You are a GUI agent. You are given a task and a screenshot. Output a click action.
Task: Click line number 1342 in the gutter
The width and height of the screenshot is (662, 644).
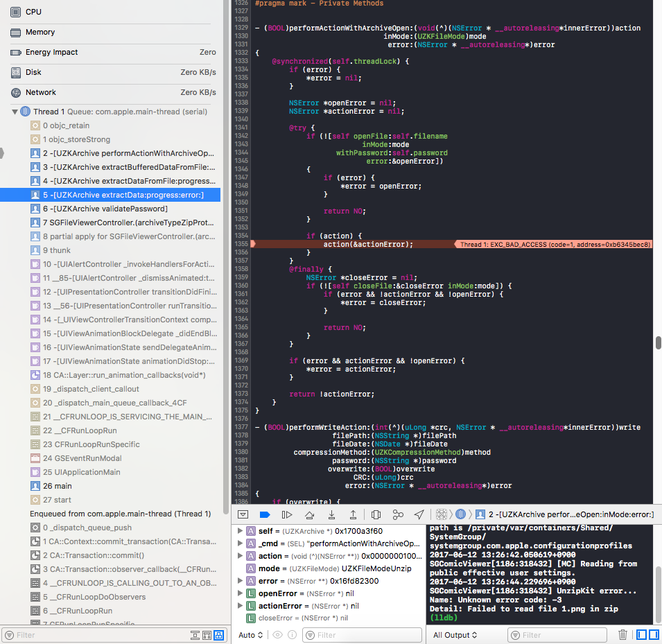pyautogui.click(x=241, y=136)
